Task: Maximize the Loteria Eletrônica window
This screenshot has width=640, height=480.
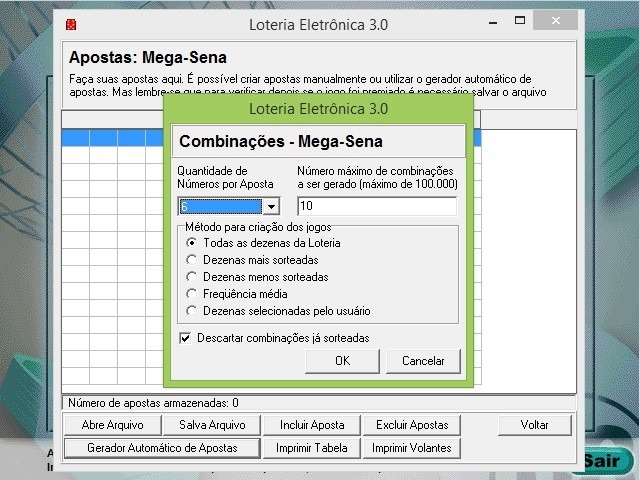Action: pos(520,20)
